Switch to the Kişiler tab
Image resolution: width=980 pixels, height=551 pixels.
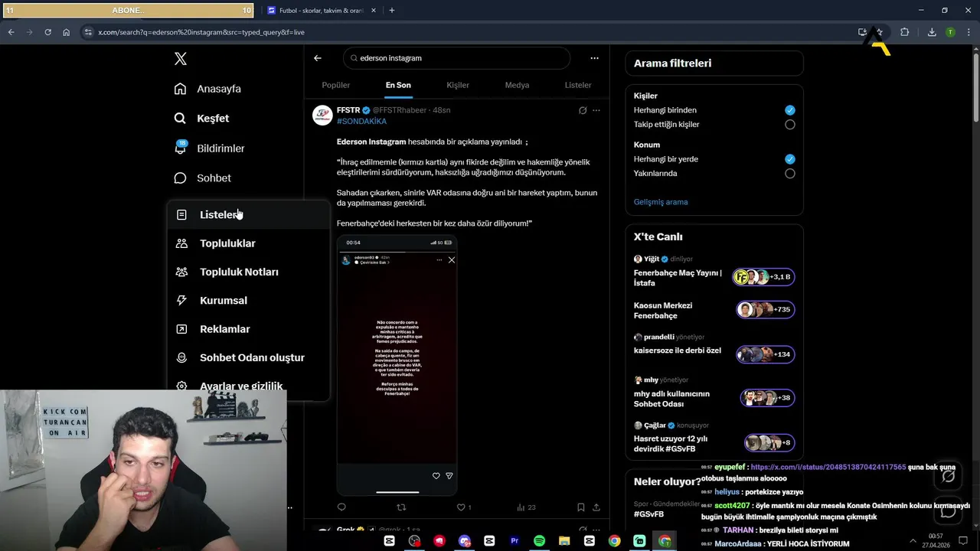[458, 85]
